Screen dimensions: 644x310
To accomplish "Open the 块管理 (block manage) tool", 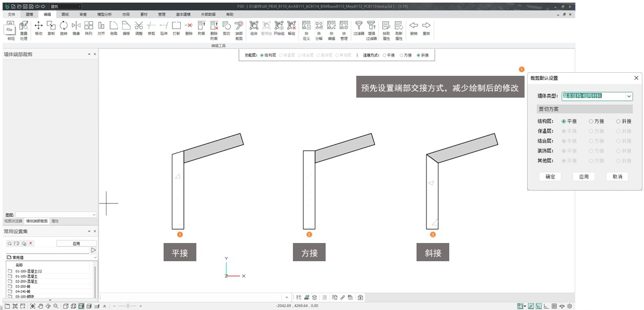I will (344, 31).
